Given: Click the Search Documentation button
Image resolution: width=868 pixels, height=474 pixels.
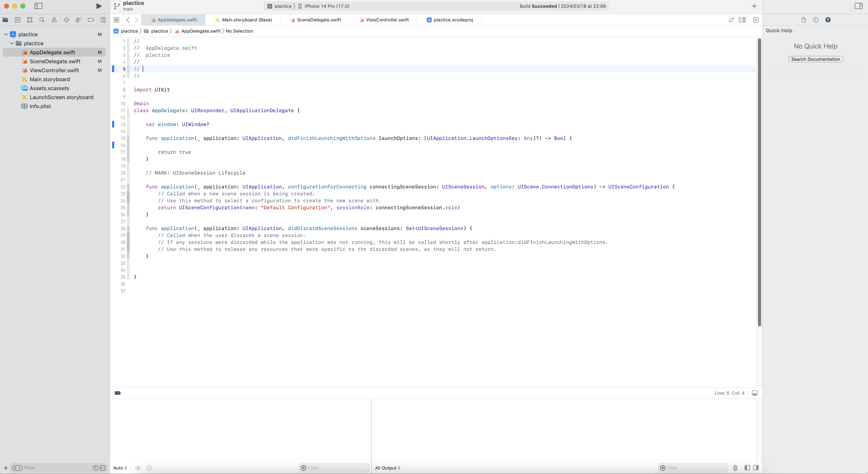Looking at the screenshot, I should tap(815, 59).
